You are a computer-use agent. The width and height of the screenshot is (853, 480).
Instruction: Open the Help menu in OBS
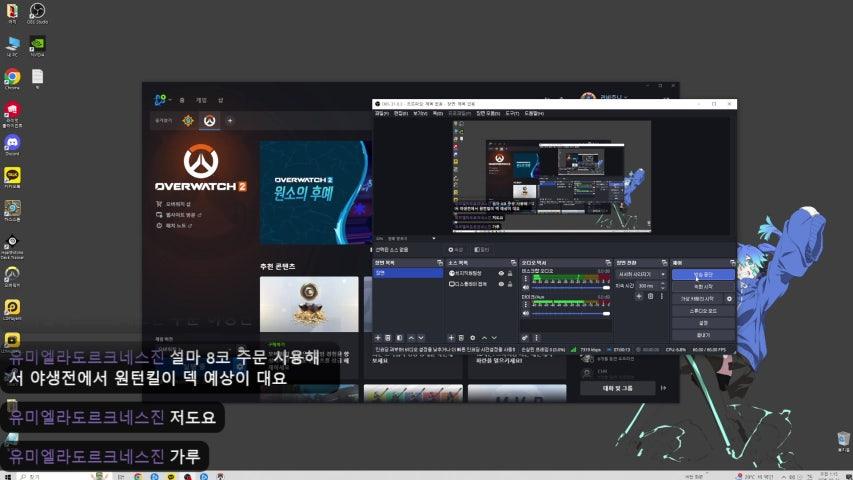[534, 114]
